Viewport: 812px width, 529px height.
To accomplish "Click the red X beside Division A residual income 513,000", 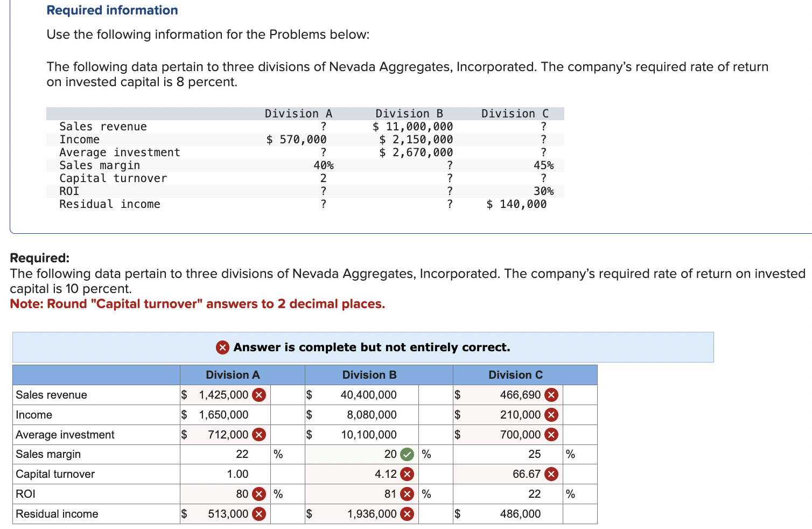I will point(258,514).
